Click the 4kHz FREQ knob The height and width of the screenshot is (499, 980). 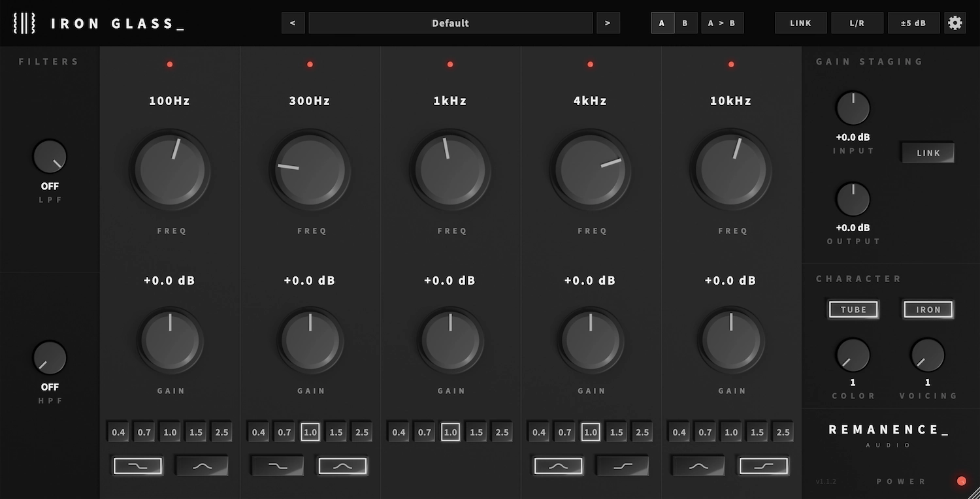pos(591,170)
